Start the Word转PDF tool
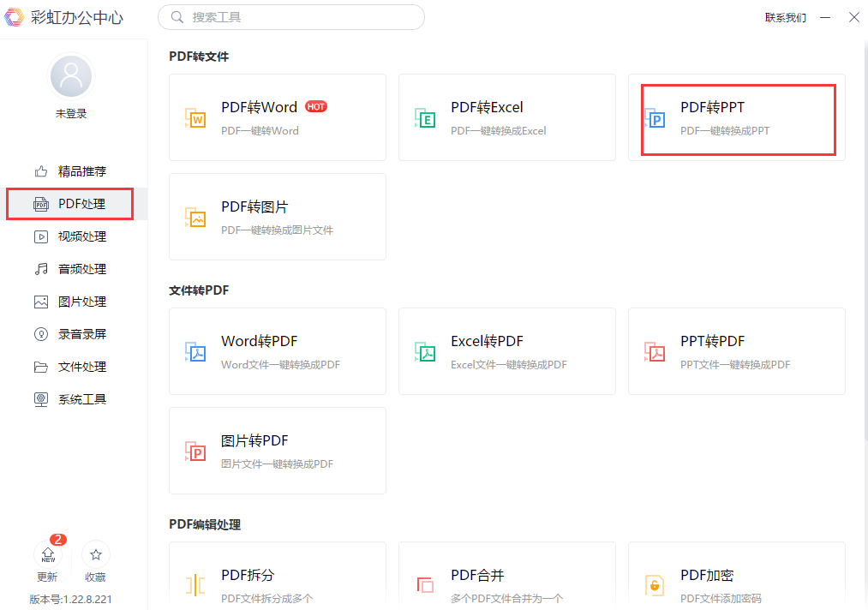Screen dimensions: 868x610 coord(278,351)
